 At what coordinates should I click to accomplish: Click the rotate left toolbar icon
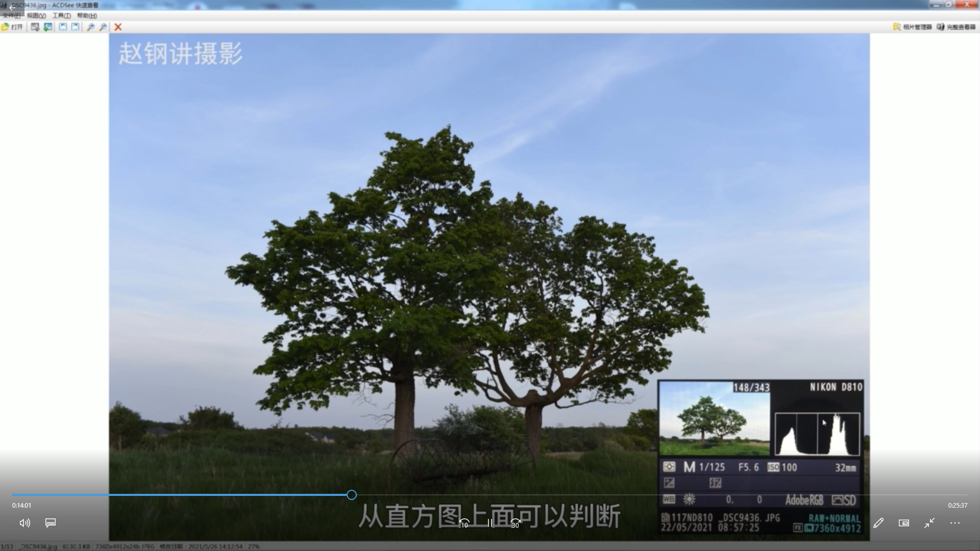tap(63, 27)
